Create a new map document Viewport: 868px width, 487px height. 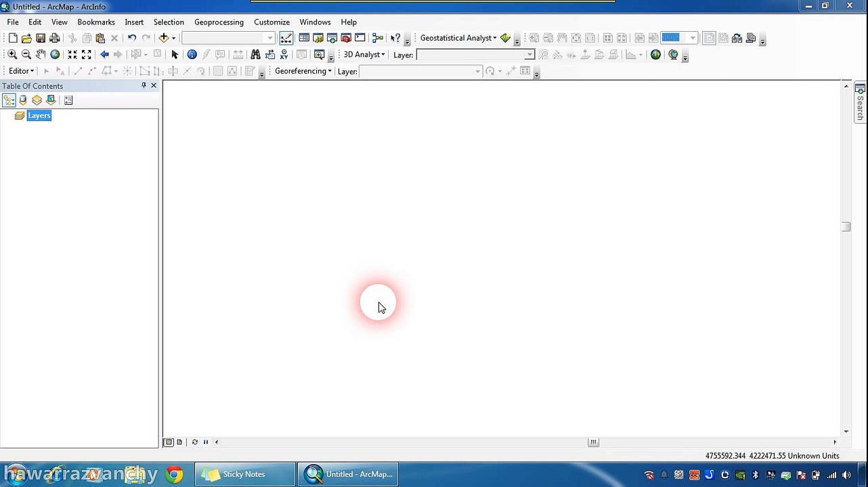13,39
